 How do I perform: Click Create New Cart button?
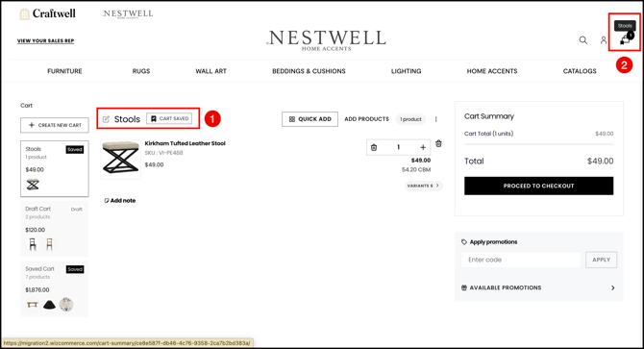55,125
